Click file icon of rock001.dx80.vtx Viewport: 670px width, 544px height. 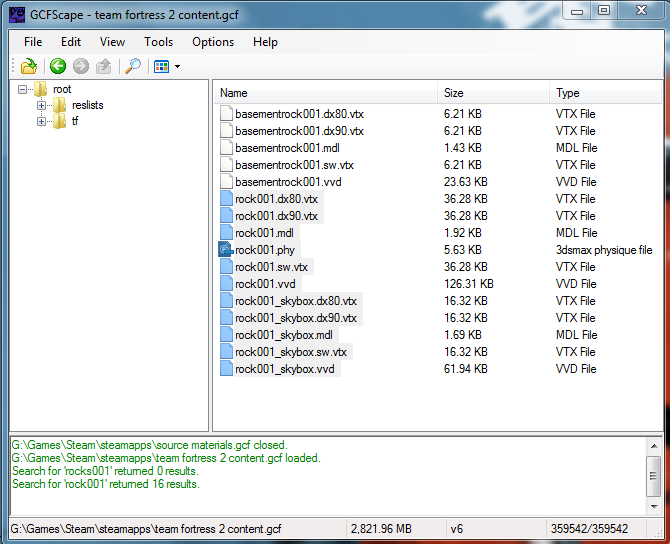pyautogui.click(x=226, y=199)
